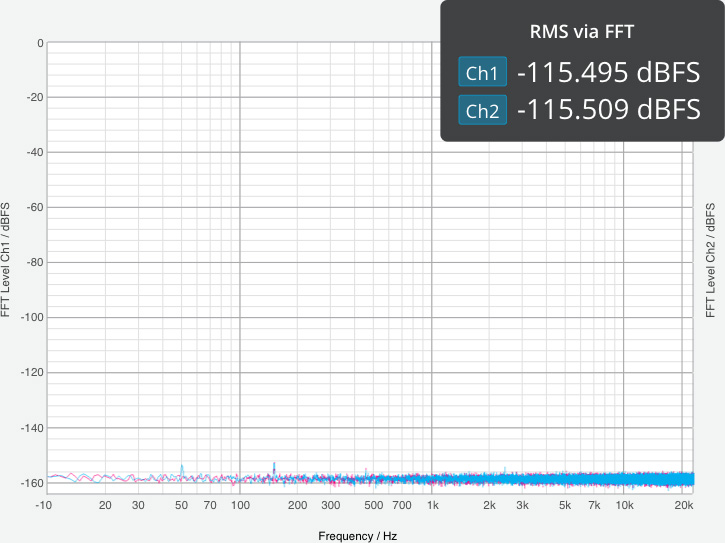725x543 pixels.
Task: Click the Ch1 channel badge
Action: coord(482,73)
